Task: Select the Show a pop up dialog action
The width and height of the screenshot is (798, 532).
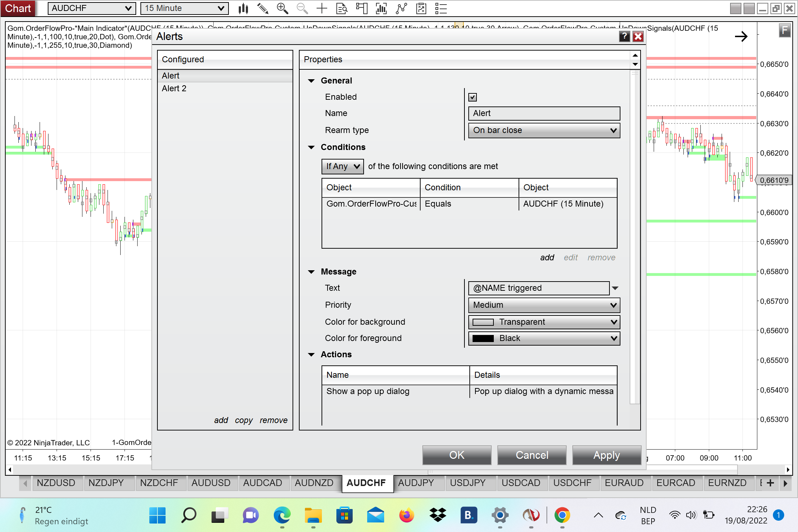Action: 469,391
